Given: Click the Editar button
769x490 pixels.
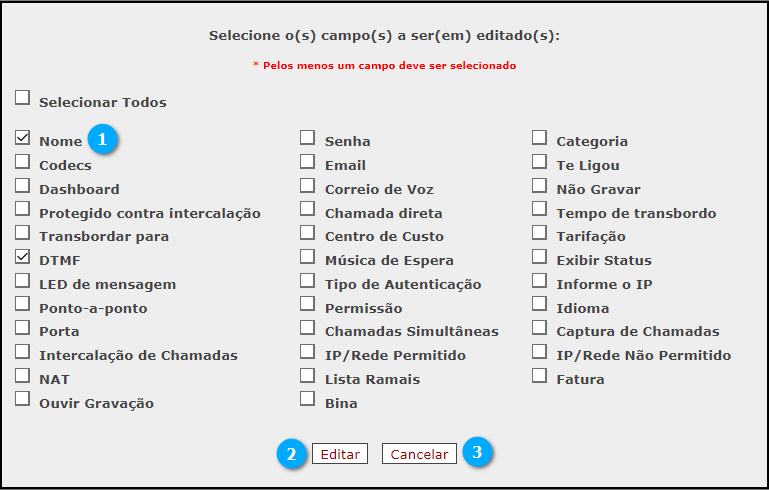Looking at the screenshot, I should (x=340, y=454).
